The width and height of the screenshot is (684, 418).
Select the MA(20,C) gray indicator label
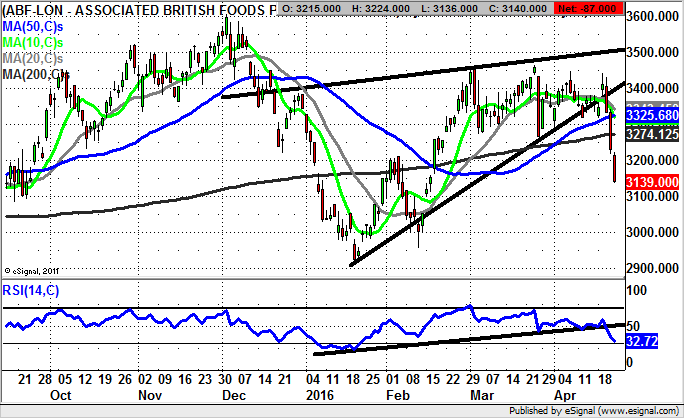coord(32,58)
